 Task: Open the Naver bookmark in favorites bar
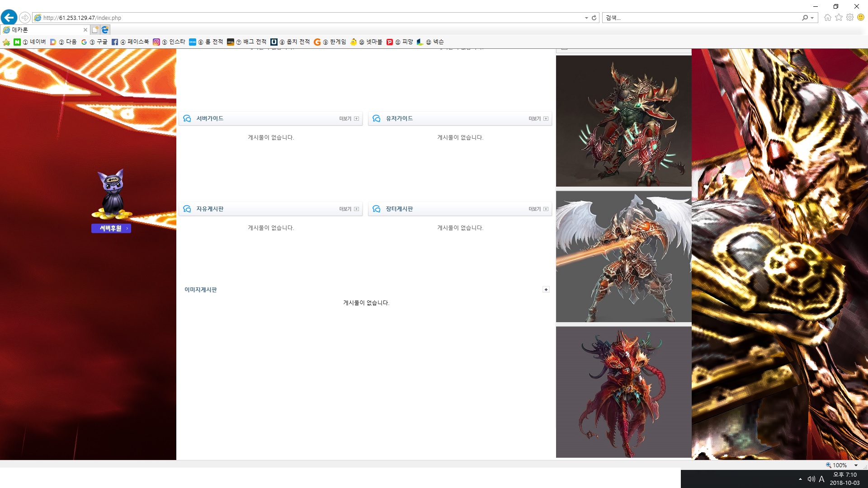(x=30, y=42)
